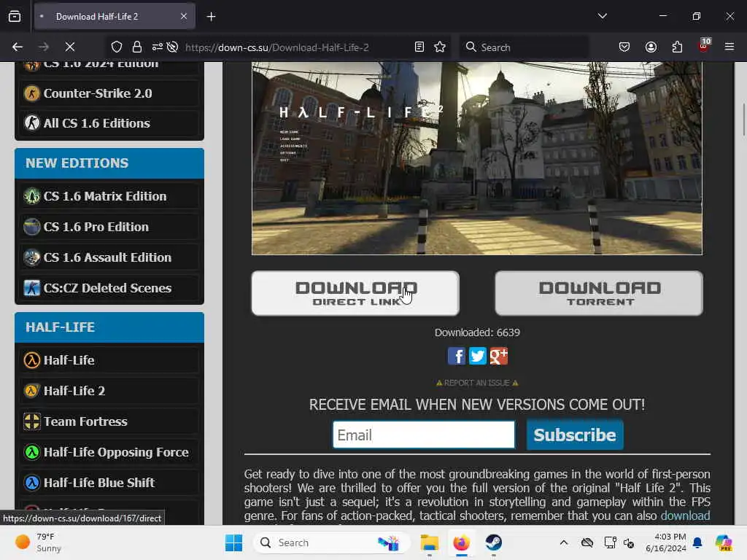Viewport: 747px width, 560px height.
Task: Open CS 1.6 Matrix Edition entry
Action: pos(109,196)
